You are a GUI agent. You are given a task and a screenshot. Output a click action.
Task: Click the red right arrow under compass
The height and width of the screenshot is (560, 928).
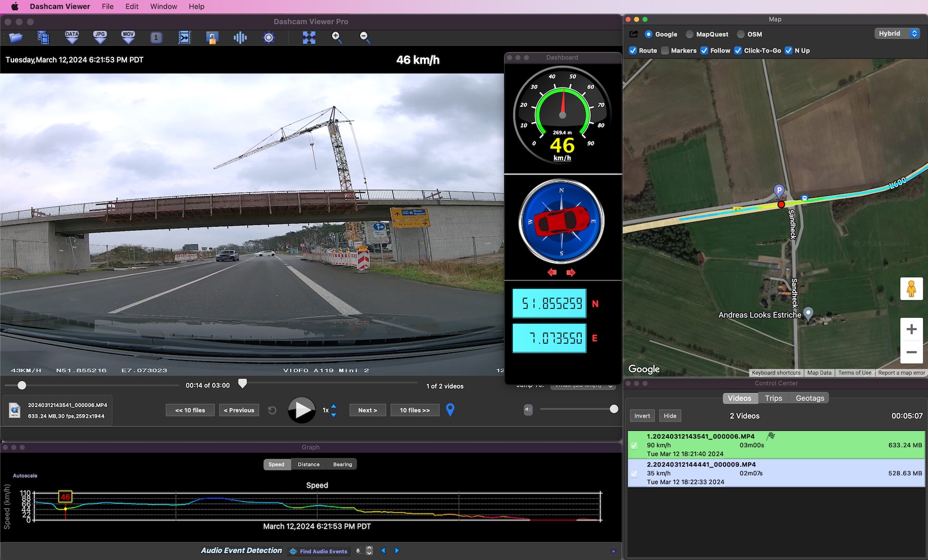click(x=571, y=272)
